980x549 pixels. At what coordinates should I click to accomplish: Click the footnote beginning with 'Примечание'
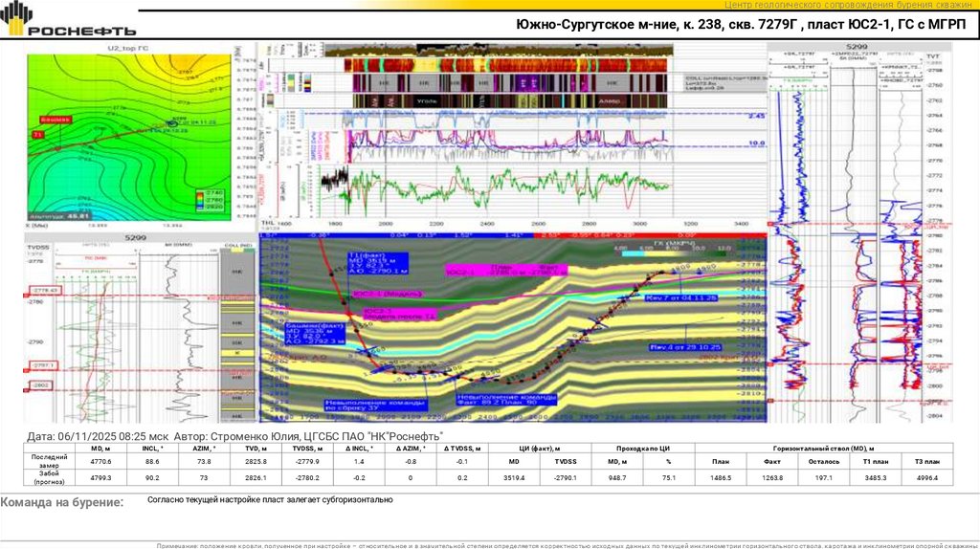pyautogui.click(x=566, y=545)
